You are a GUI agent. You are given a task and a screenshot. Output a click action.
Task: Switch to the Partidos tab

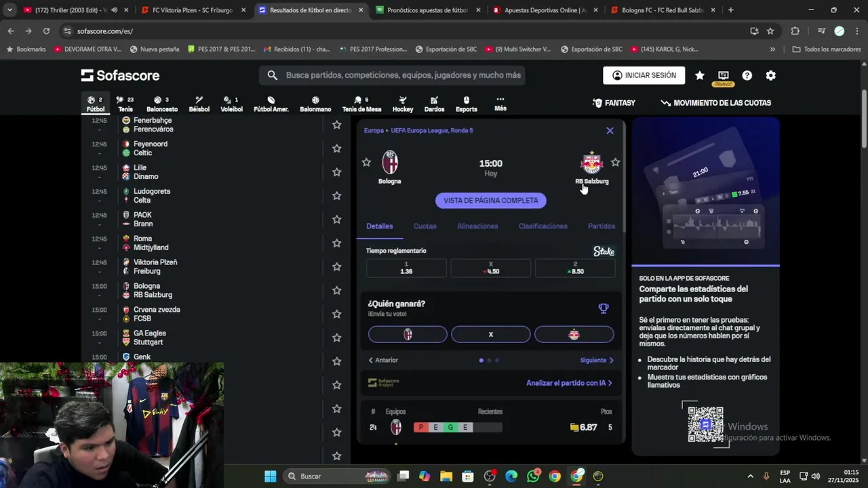pos(601,226)
